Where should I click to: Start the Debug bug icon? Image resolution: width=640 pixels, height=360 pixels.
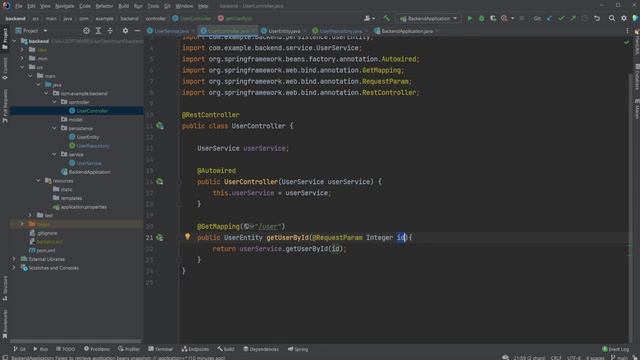[482, 18]
